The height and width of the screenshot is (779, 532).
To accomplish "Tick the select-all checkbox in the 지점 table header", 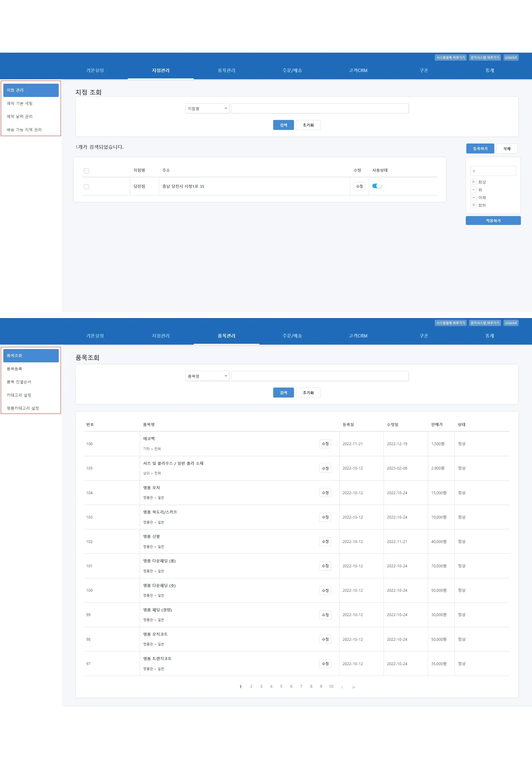I will point(86,171).
